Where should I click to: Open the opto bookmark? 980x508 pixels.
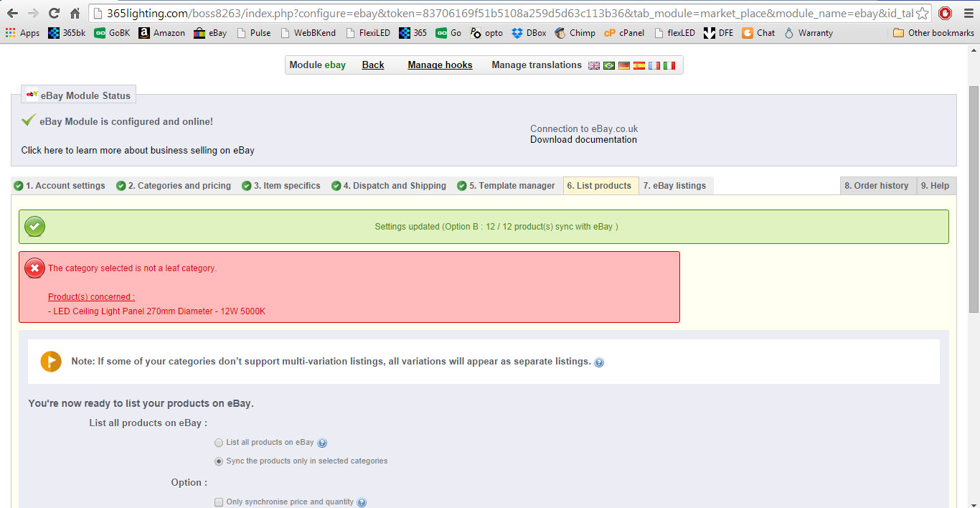[x=487, y=33]
